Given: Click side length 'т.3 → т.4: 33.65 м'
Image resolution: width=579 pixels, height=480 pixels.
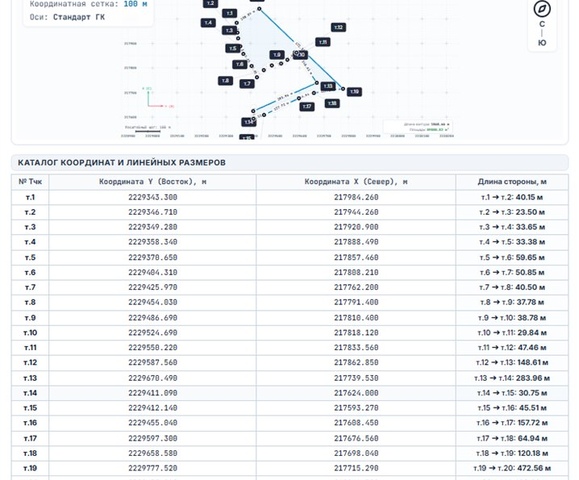Looking at the screenshot, I should tap(512, 227).
